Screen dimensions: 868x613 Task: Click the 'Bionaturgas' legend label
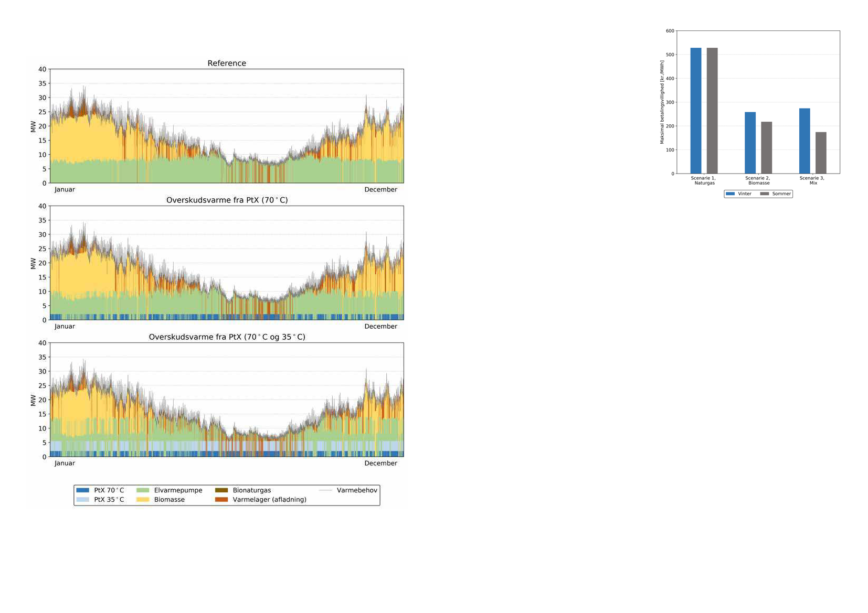[252, 490]
